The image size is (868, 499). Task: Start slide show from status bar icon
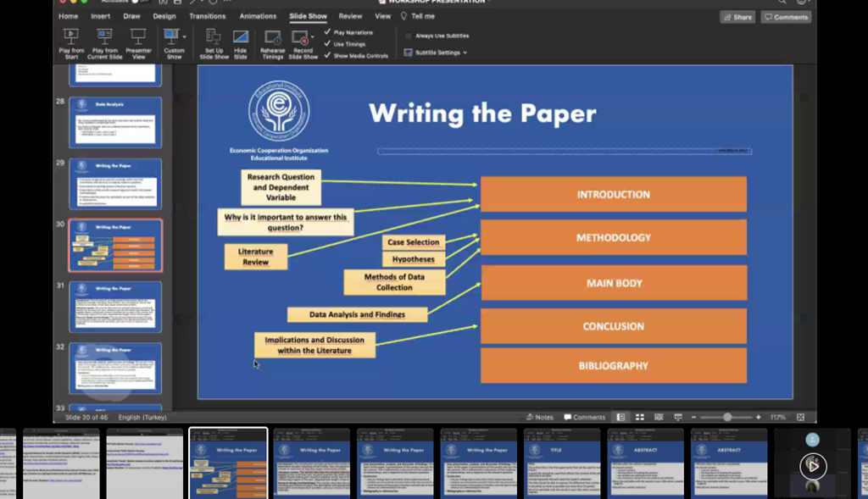(678, 417)
